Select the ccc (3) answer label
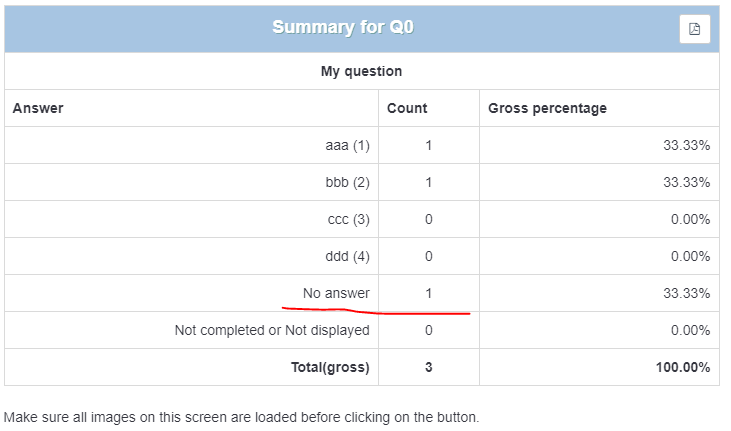The width and height of the screenshot is (731, 431). [x=348, y=219]
